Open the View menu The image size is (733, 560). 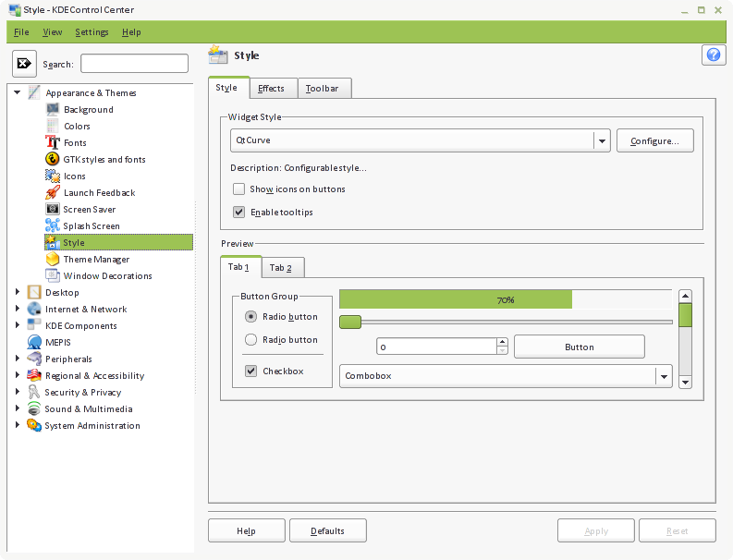(53, 31)
